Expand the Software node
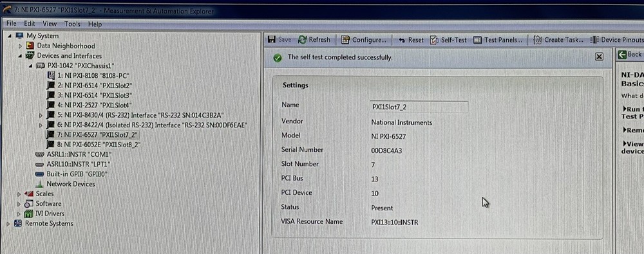 tap(19, 204)
